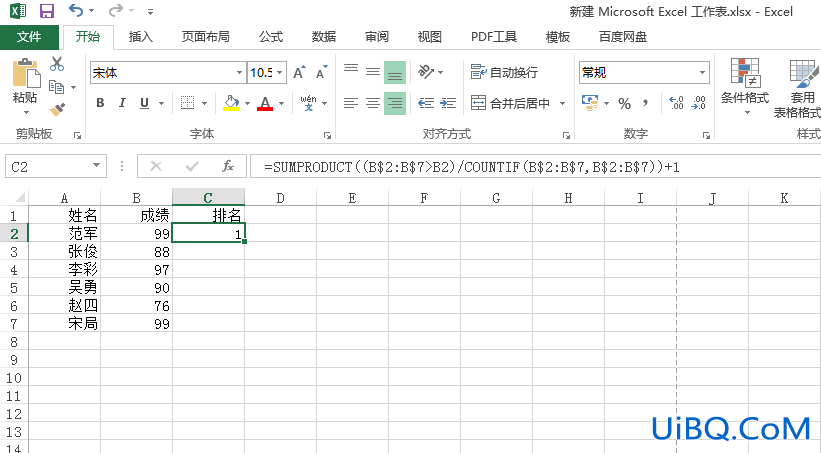Click the wén phonetic guide icon

308,103
